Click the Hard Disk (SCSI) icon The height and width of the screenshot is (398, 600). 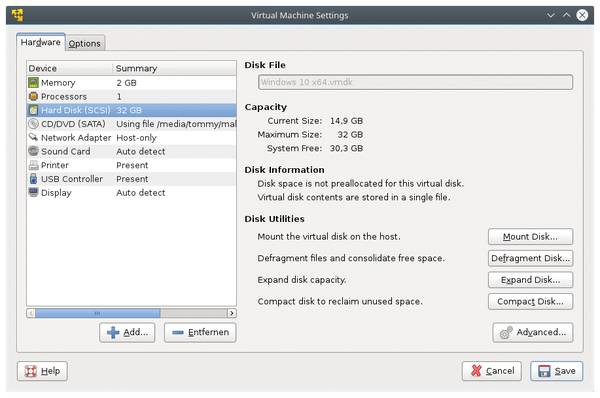[34, 110]
